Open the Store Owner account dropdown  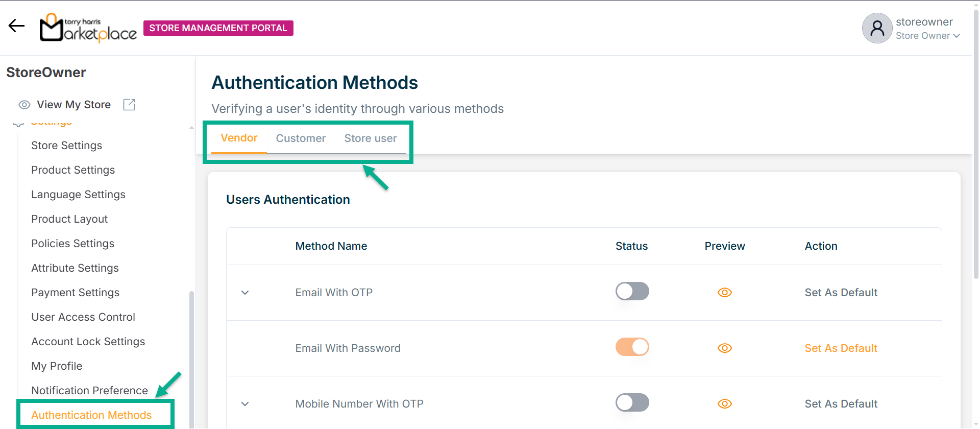click(x=927, y=36)
